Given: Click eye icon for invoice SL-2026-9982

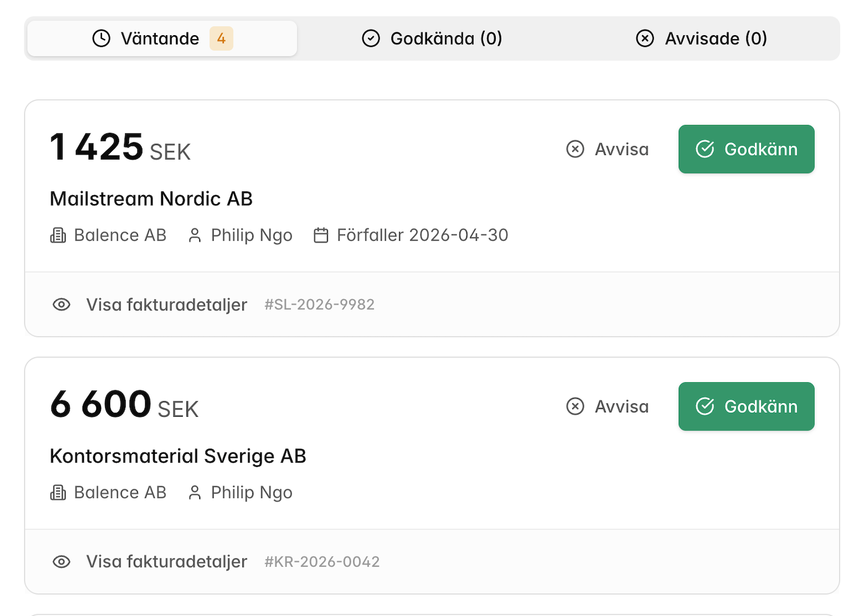Looking at the screenshot, I should click(61, 305).
